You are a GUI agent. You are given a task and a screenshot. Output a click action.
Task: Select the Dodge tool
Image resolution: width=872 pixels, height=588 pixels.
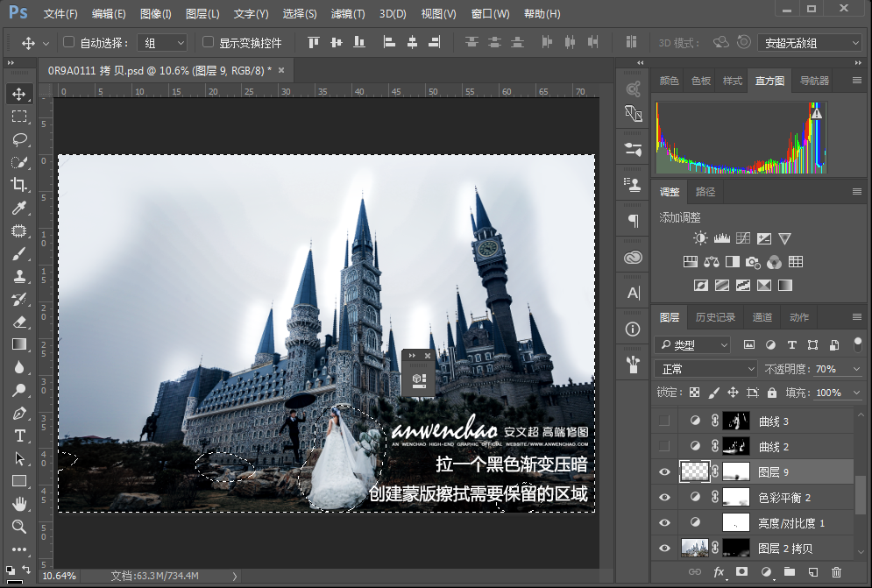point(19,390)
